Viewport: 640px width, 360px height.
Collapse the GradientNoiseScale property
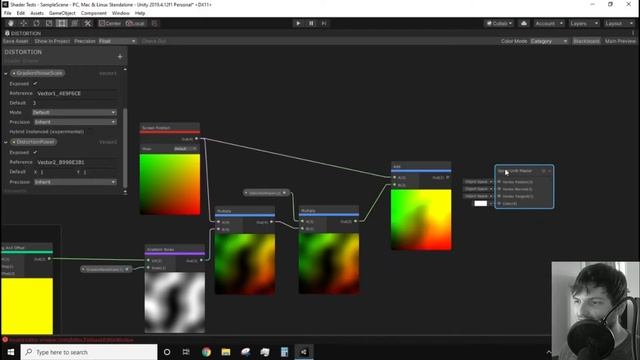(x=6, y=73)
